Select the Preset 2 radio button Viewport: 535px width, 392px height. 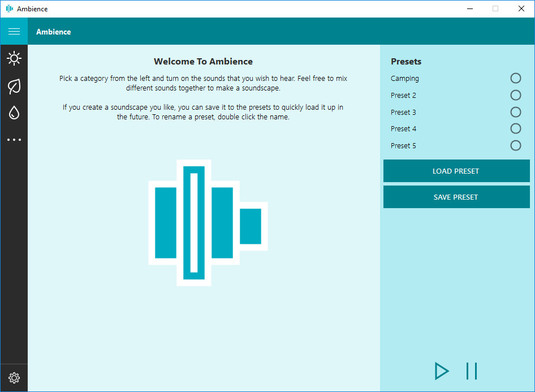click(x=515, y=95)
